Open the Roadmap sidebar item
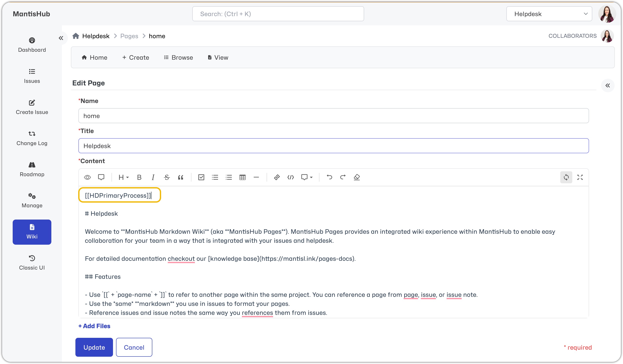Screen dimensions: 623x364 point(32,169)
